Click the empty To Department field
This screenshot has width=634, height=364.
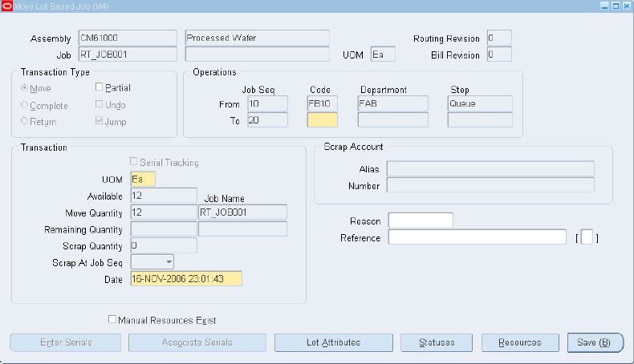coord(393,120)
